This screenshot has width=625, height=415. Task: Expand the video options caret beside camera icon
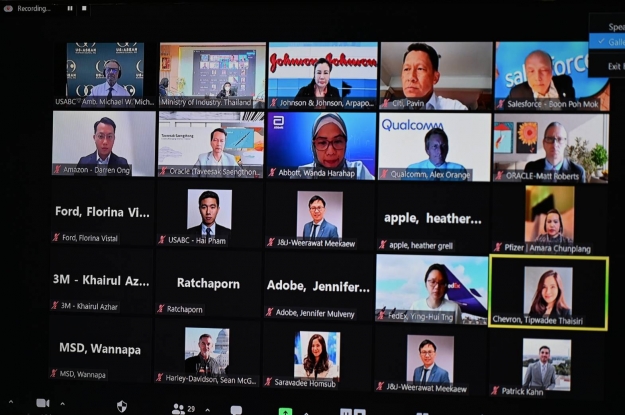(63, 404)
